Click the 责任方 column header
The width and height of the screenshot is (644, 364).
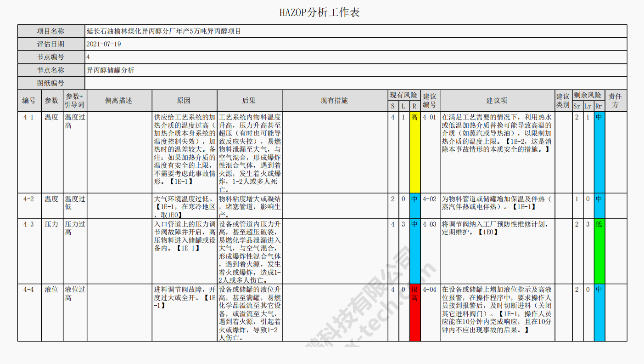(616, 101)
